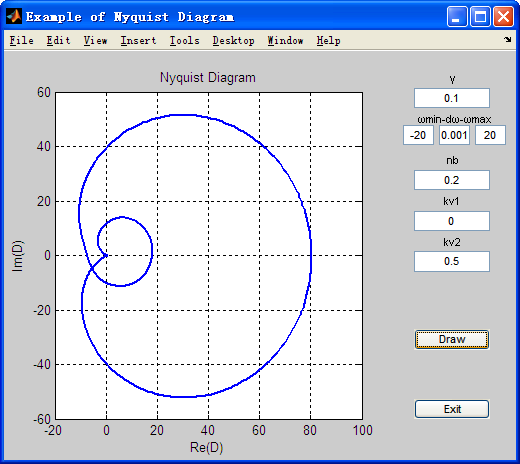This screenshot has width=520, height=464.
Task: Select the v input field showing 0.1
Action: [452, 98]
